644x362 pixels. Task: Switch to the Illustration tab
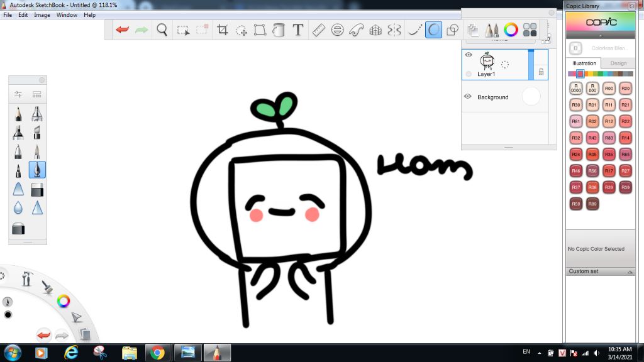(584, 63)
